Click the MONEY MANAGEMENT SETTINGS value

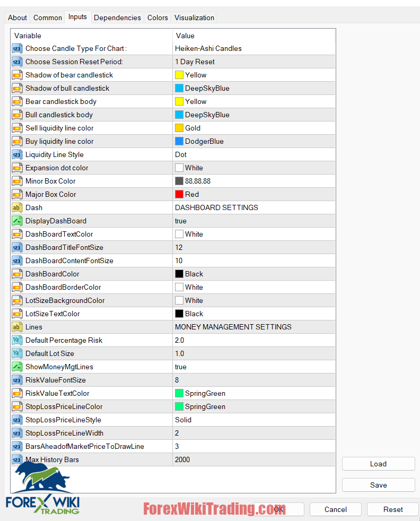pyautogui.click(x=233, y=327)
